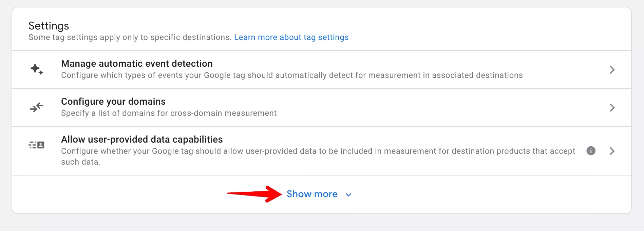This screenshot has width=644, height=231.
Task: Open Learn more about tag settings link
Action: (x=291, y=37)
